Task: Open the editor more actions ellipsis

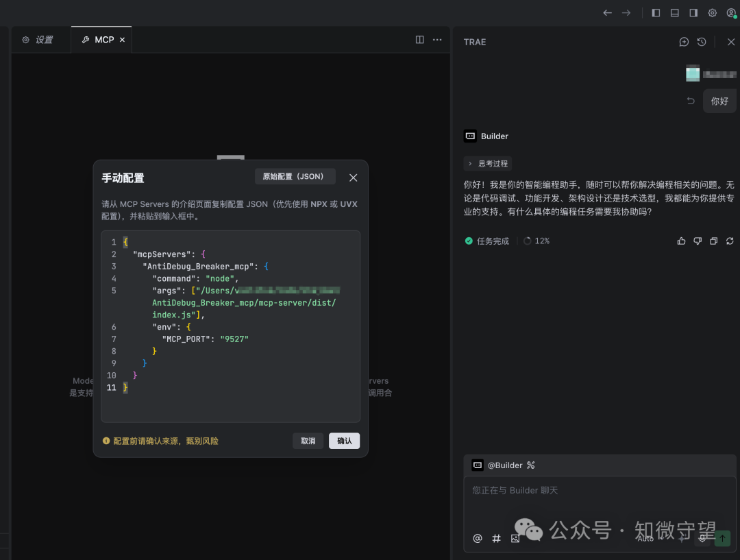Action: [x=437, y=40]
